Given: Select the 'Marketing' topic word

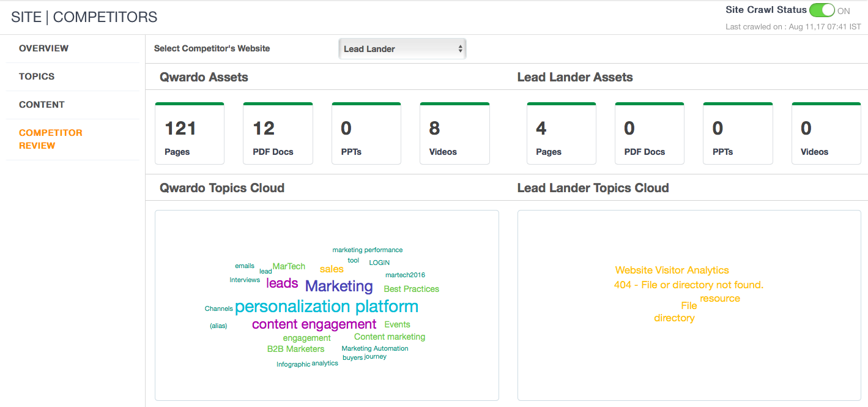Looking at the screenshot, I should [x=339, y=286].
